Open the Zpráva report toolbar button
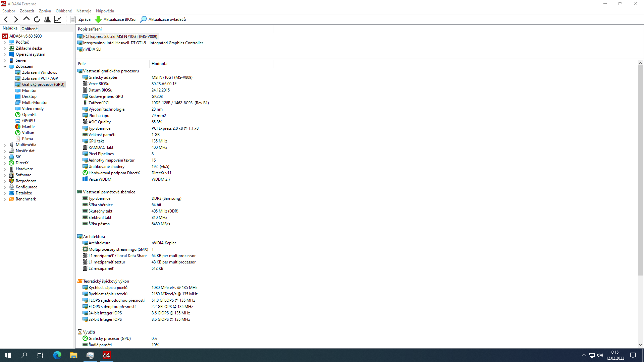The image size is (644, 362). pos(80,19)
